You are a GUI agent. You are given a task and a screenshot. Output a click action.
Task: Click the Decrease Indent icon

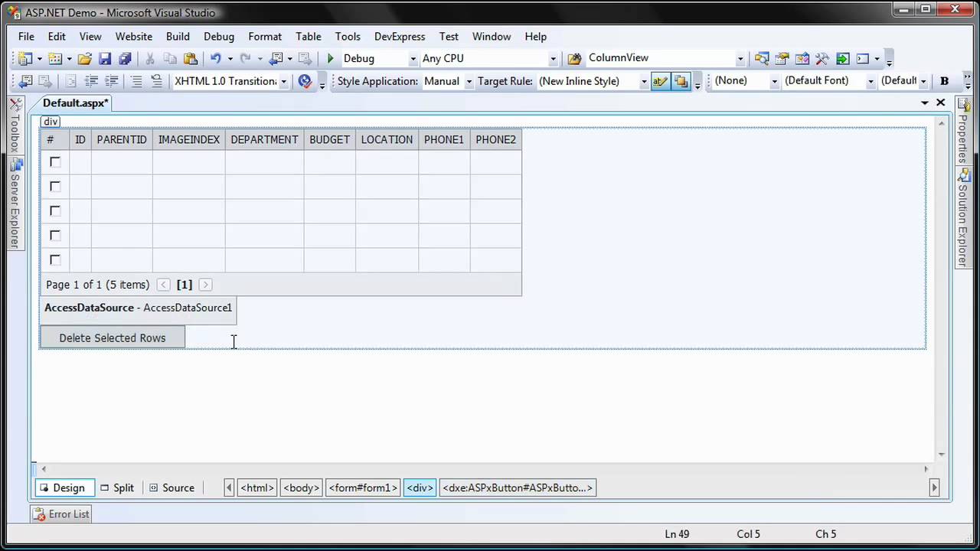(91, 81)
